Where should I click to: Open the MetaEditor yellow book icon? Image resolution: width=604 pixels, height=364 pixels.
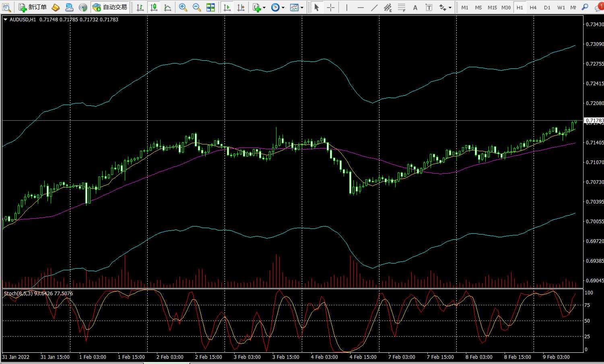tap(56, 7)
